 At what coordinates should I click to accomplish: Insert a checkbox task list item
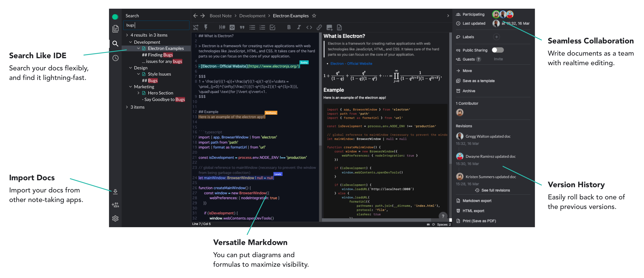pyautogui.click(x=272, y=27)
